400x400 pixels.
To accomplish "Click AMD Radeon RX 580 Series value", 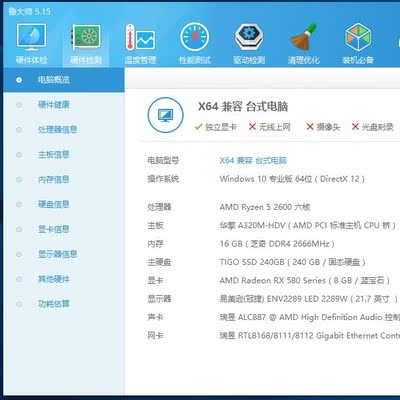I will tap(304, 281).
